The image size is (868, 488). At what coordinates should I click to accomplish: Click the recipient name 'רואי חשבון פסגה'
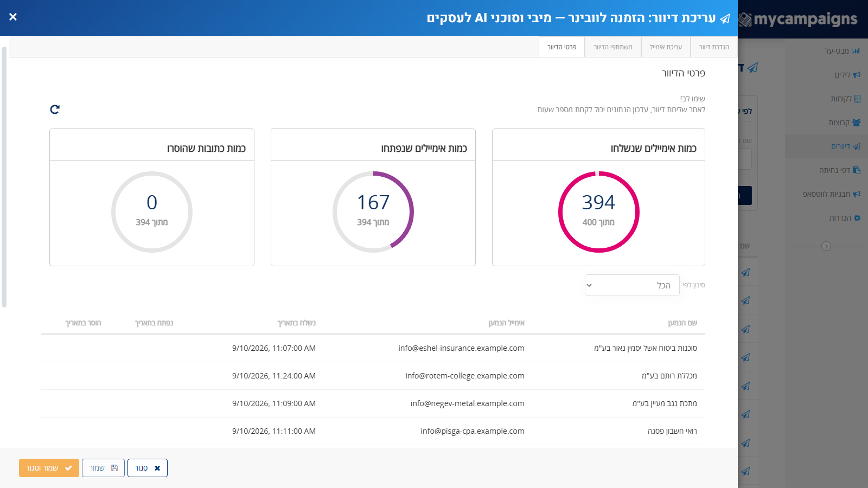pos(672,431)
